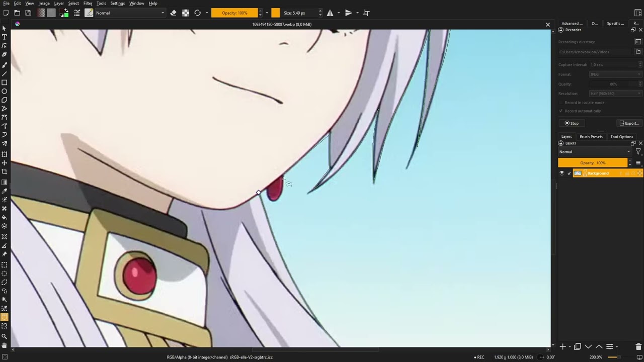The image size is (644, 362).
Task: Open the recordings directory browser folder icon
Action: pos(638,52)
